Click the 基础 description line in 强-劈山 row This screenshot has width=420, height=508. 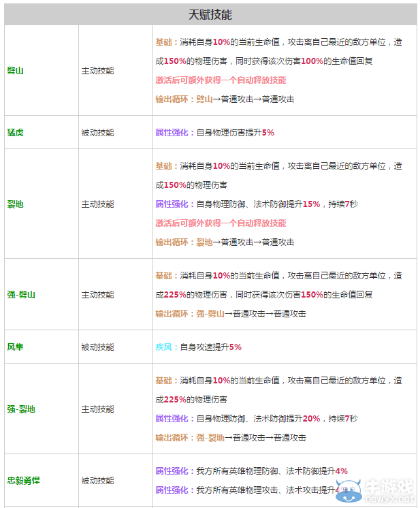pos(278,275)
